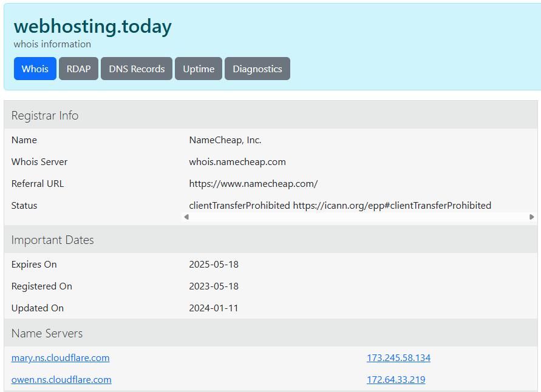Select the Whois tab

(35, 69)
